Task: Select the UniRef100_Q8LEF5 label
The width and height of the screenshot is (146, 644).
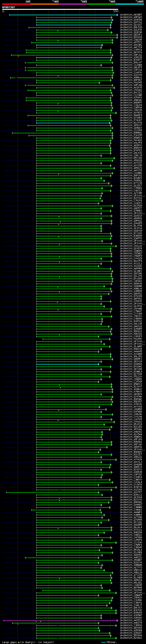Action: click(131, 67)
